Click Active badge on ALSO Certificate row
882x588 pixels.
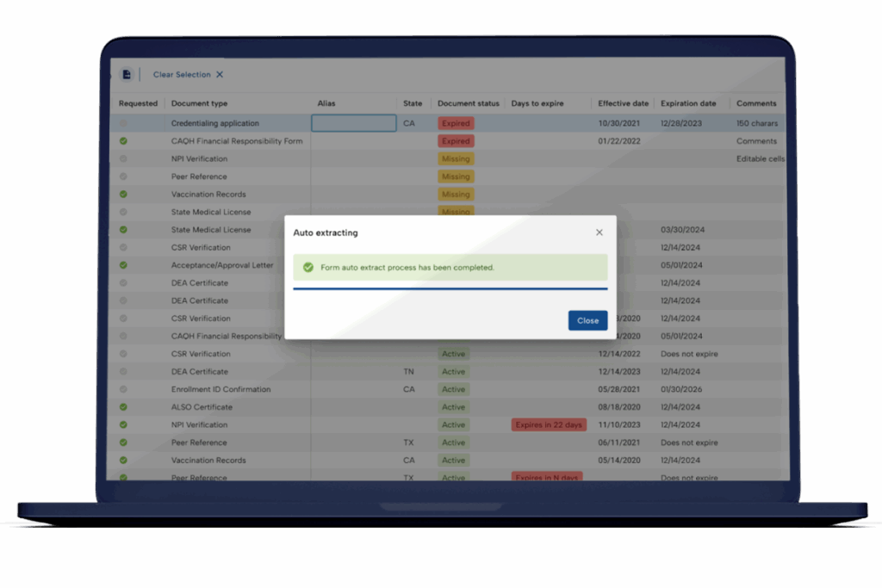[453, 407]
